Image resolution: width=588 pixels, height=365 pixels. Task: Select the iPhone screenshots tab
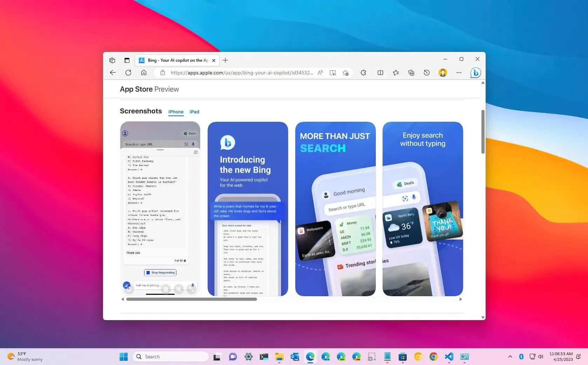coord(176,112)
